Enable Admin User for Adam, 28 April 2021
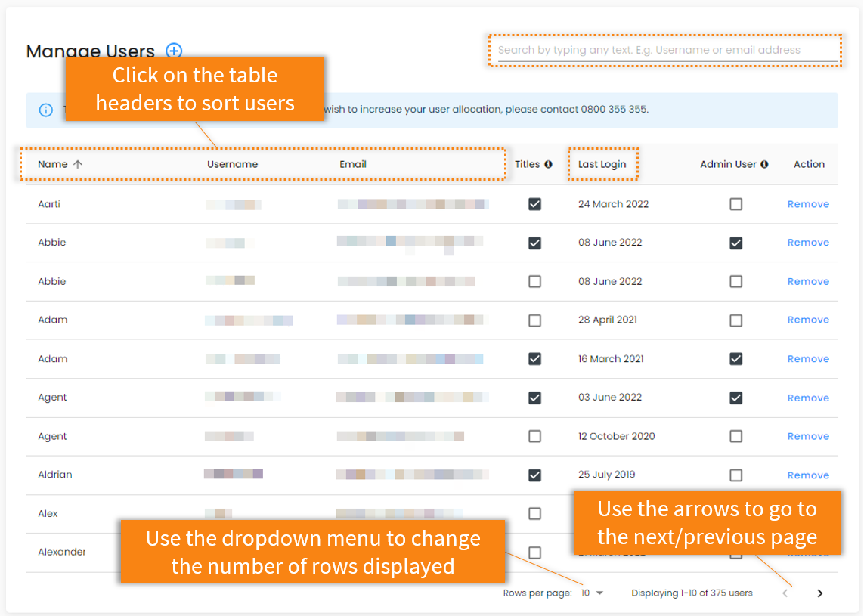Screen dimensions: 864x616 point(735,320)
